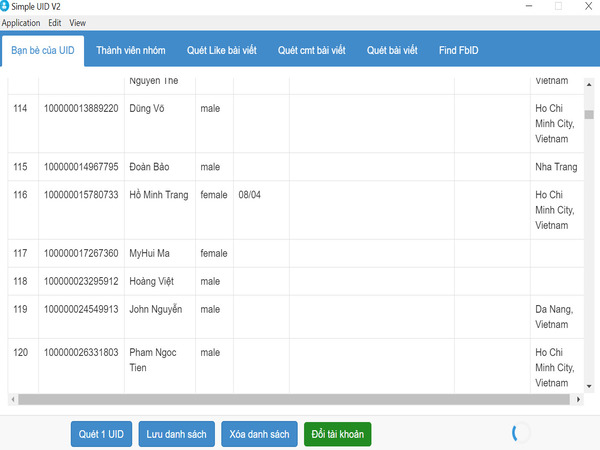
Task: Click the horizontal scrollbar thumb
Action: [x=294, y=399]
